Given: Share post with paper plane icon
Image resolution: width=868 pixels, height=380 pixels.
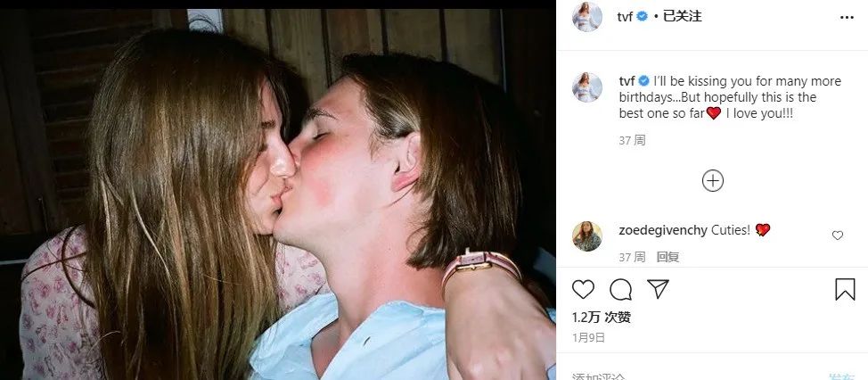Looking at the screenshot, I should 659,289.
